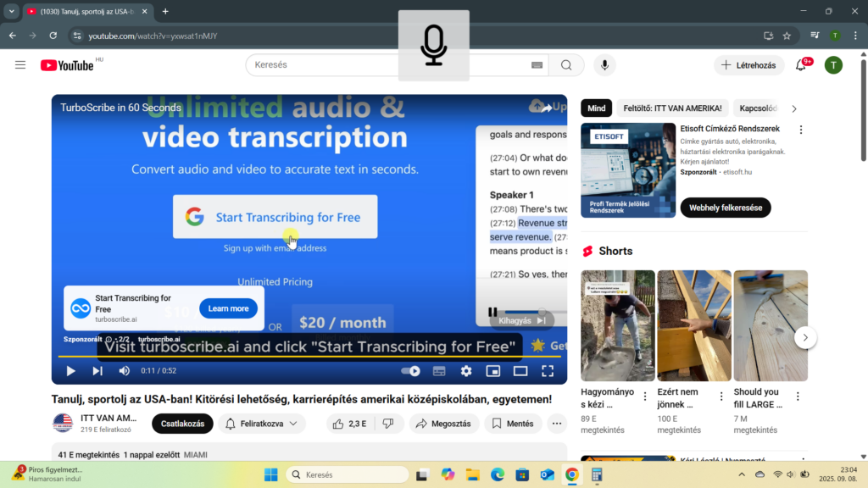Save video with Mentés button
The height and width of the screenshot is (488, 868).
point(513,424)
